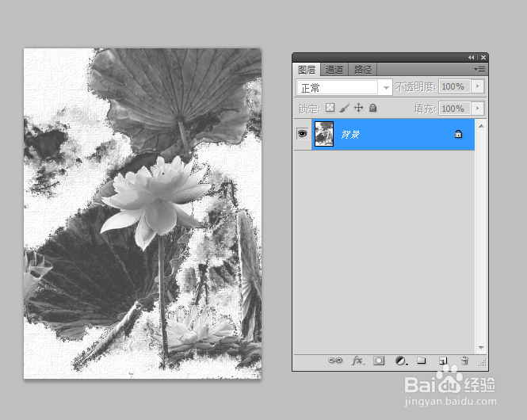The height and width of the screenshot is (420, 527).
Task: Select the 背景 layer name
Action: tap(350, 135)
